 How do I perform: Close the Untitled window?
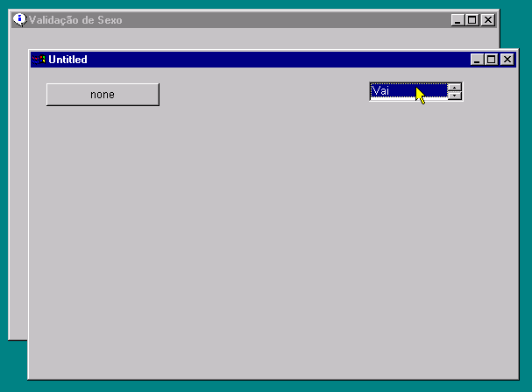point(506,60)
